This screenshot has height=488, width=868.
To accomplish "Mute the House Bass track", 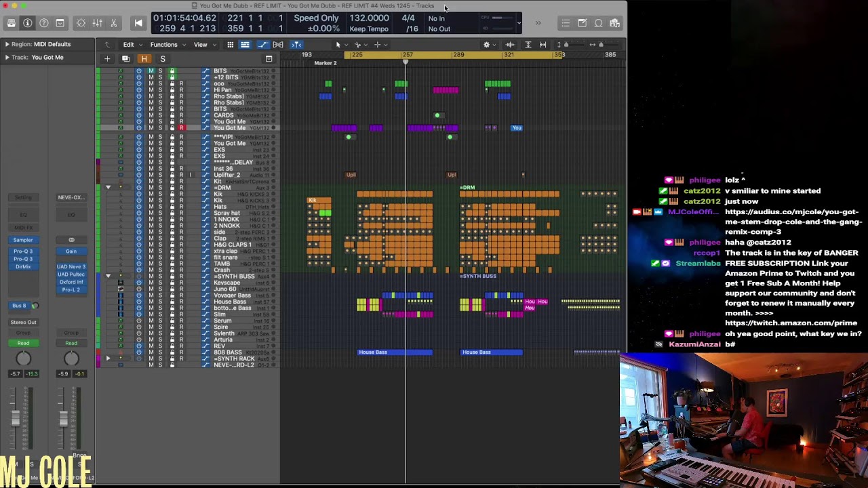I will [x=151, y=302].
